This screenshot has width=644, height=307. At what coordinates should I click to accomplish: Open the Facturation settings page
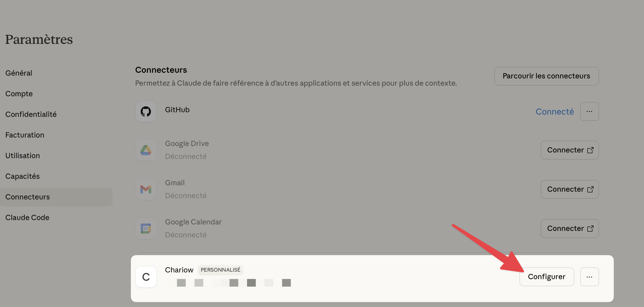pos(25,135)
